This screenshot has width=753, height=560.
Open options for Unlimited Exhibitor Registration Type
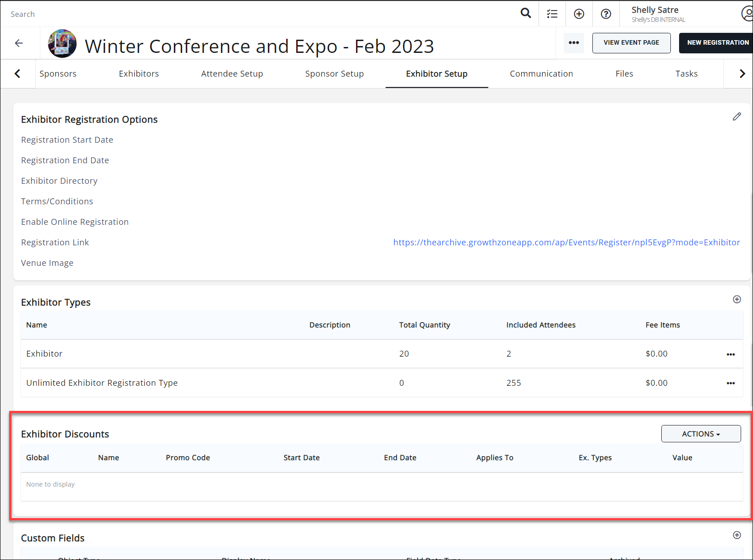click(x=731, y=384)
